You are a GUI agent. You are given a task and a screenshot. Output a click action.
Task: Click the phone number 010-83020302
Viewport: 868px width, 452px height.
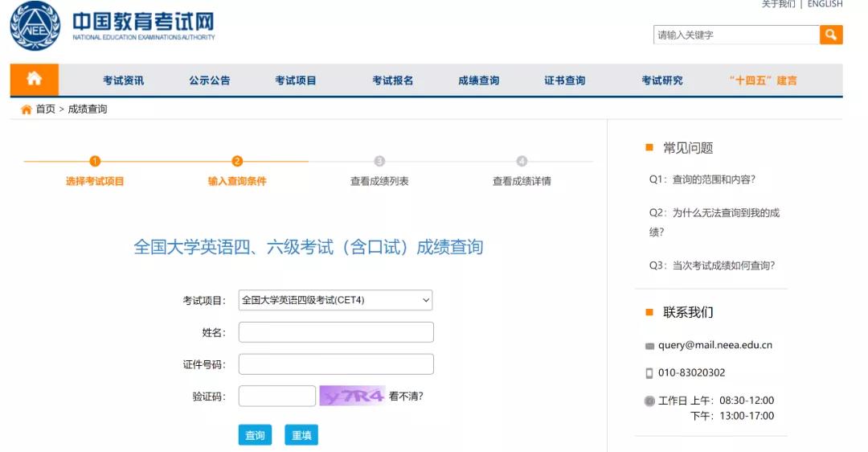[x=691, y=373]
